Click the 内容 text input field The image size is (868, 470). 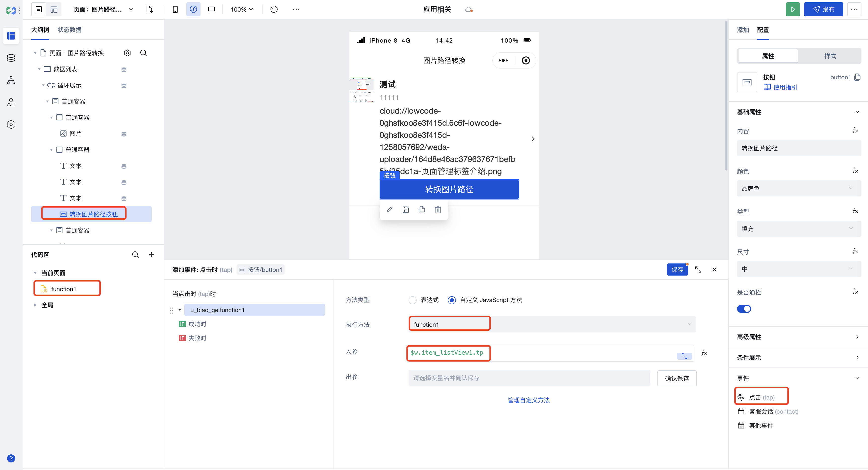coord(799,148)
